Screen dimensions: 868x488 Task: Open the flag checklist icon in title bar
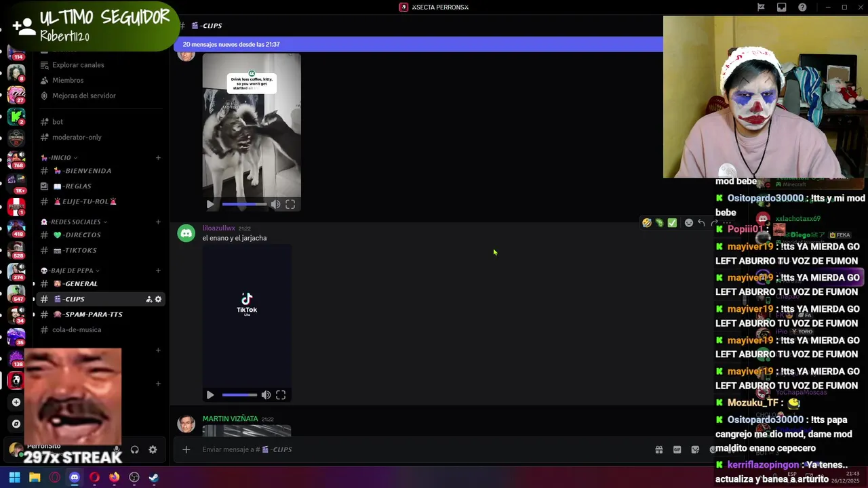pyautogui.click(x=761, y=7)
